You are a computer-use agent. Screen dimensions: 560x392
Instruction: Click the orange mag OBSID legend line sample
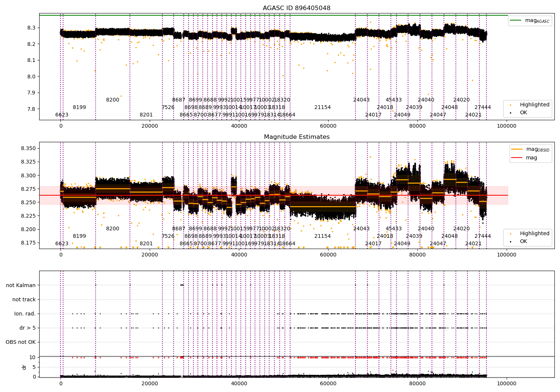point(517,149)
